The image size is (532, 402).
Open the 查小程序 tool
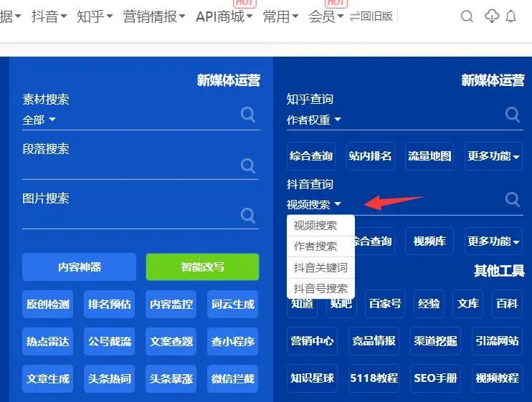point(233,341)
